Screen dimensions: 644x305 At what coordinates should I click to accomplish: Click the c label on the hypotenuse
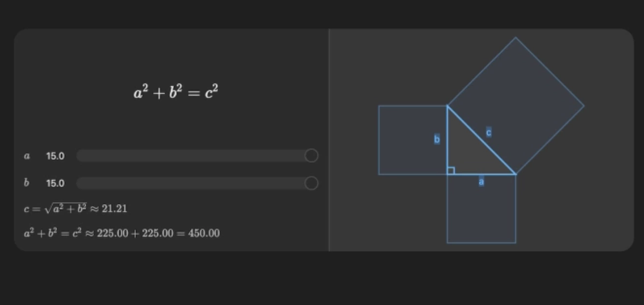489,132
